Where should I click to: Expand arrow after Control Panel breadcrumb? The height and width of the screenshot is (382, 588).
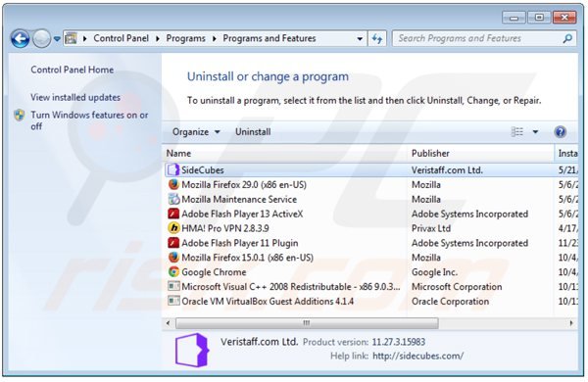pos(158,38)
